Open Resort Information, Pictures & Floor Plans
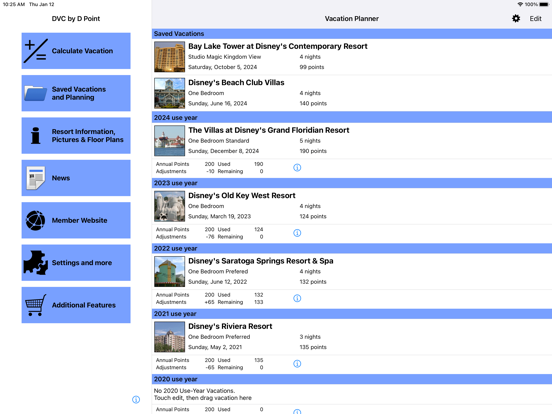Image resolution: width=552 pixels, height=414 pixels. (x=76, y=136)
